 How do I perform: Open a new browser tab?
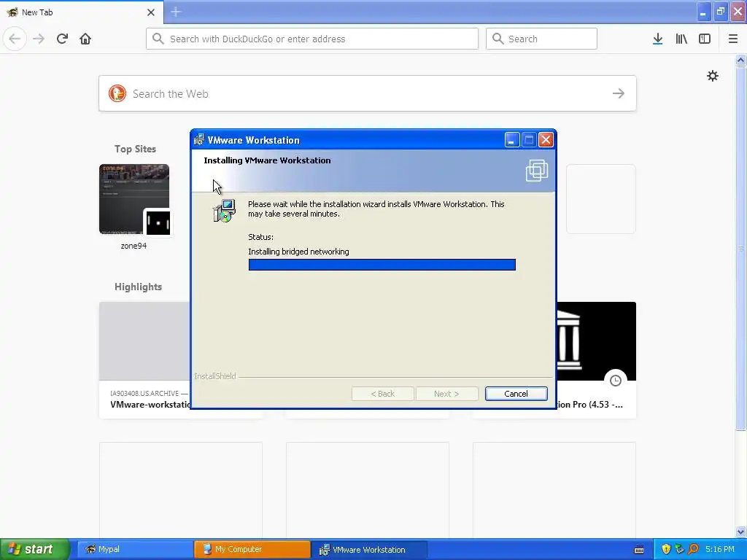click(x=176, y=12)
